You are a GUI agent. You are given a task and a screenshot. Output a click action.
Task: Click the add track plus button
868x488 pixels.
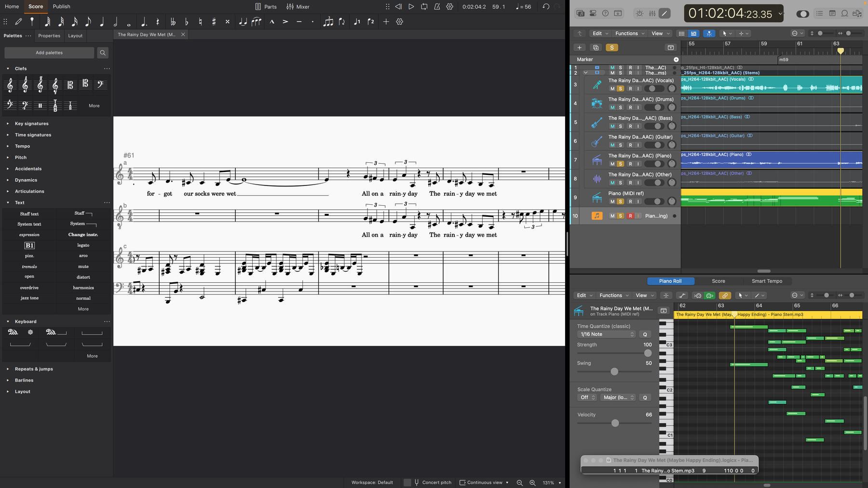[580, 48]
